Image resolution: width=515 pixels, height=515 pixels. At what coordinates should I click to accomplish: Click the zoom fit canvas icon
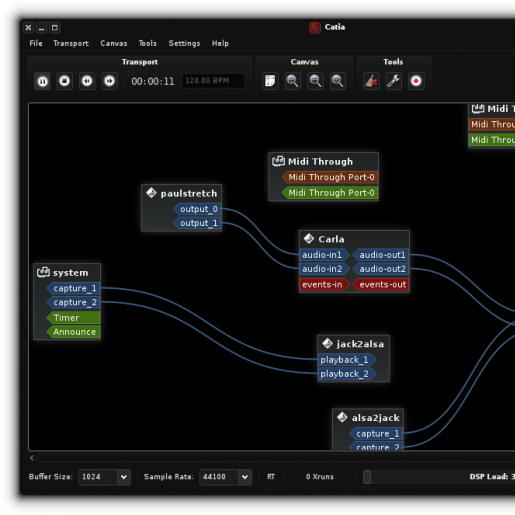point(292,81)
